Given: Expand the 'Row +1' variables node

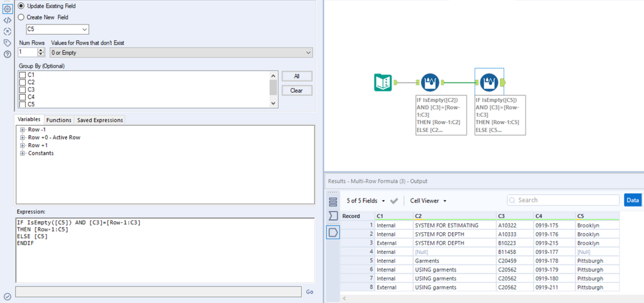Looking at the screenshot, I should pos(23,145).
